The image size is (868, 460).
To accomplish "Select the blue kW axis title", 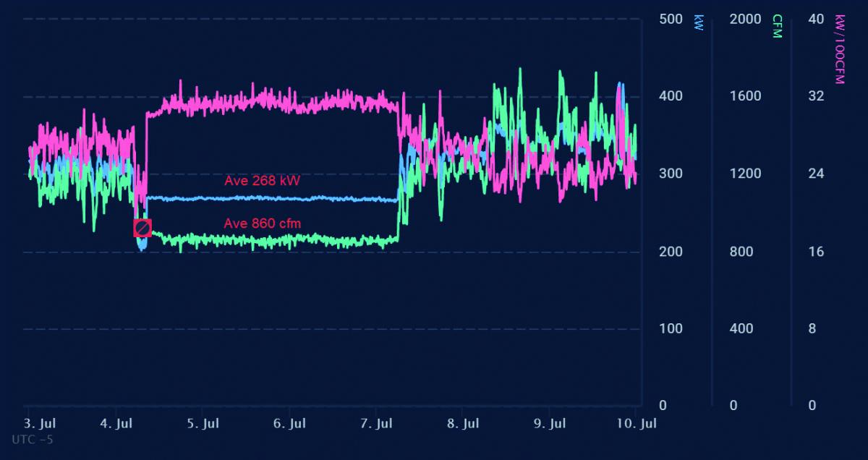I will pyautogui.click(x=698, y=22).
